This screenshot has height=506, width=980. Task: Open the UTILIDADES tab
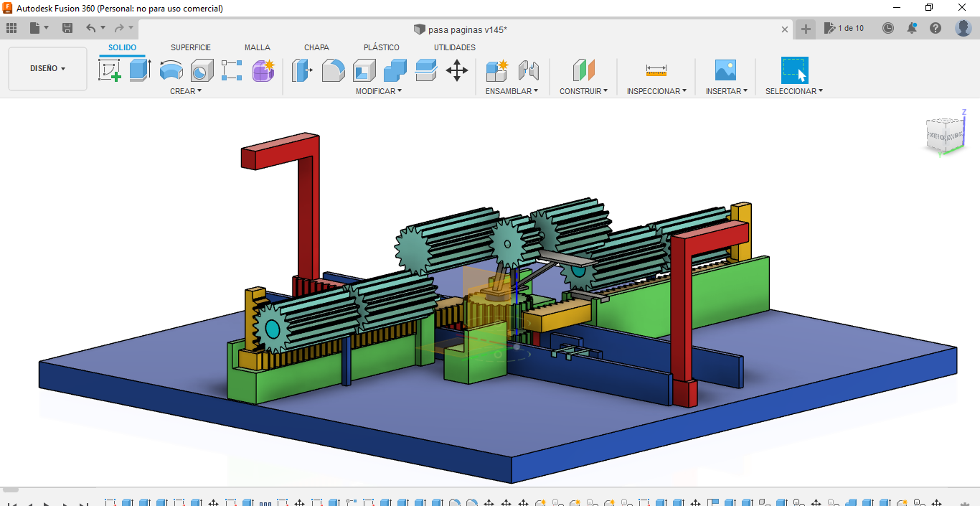454,47
